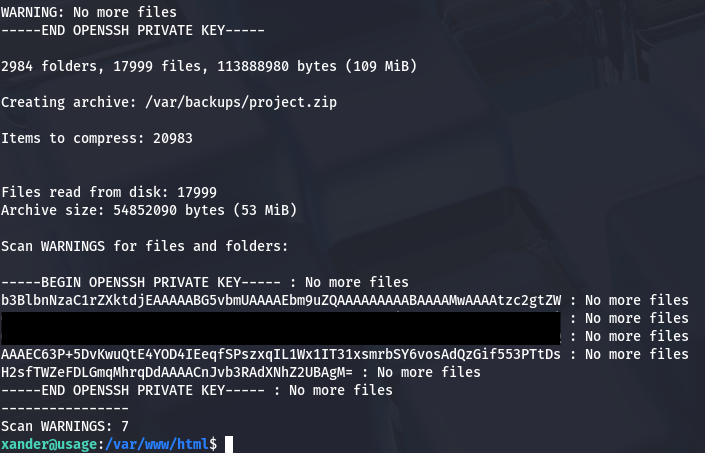705x453 pixels.
Task: Click the terminal cursor block after the prompt
Action: pyautogui.click(x=229, y=444)
